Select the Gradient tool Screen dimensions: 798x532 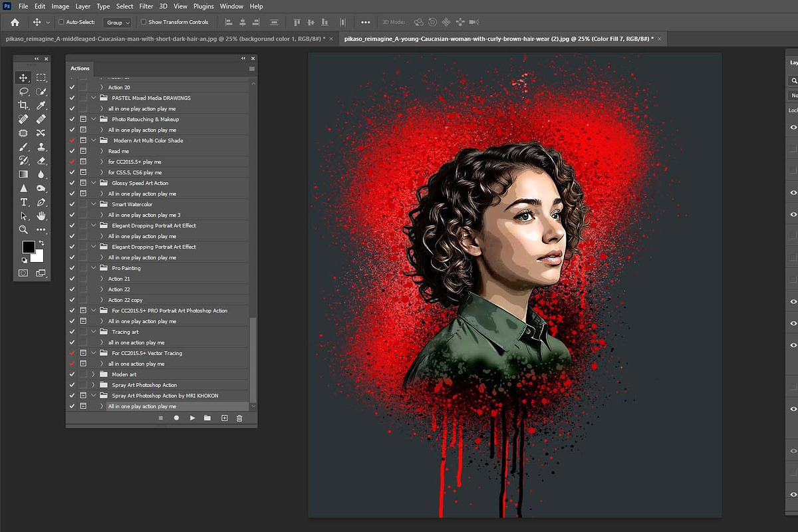coord(23,174)
